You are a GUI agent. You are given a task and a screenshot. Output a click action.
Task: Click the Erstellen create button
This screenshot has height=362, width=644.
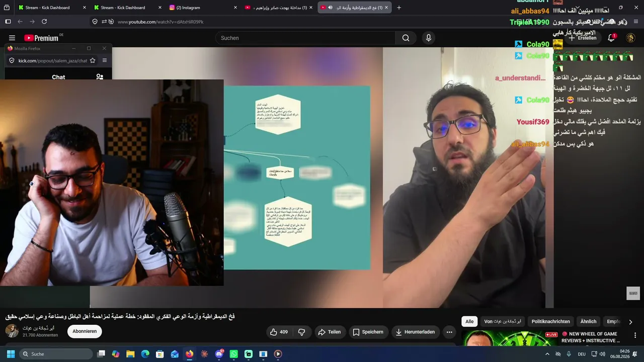coord(582,38)
